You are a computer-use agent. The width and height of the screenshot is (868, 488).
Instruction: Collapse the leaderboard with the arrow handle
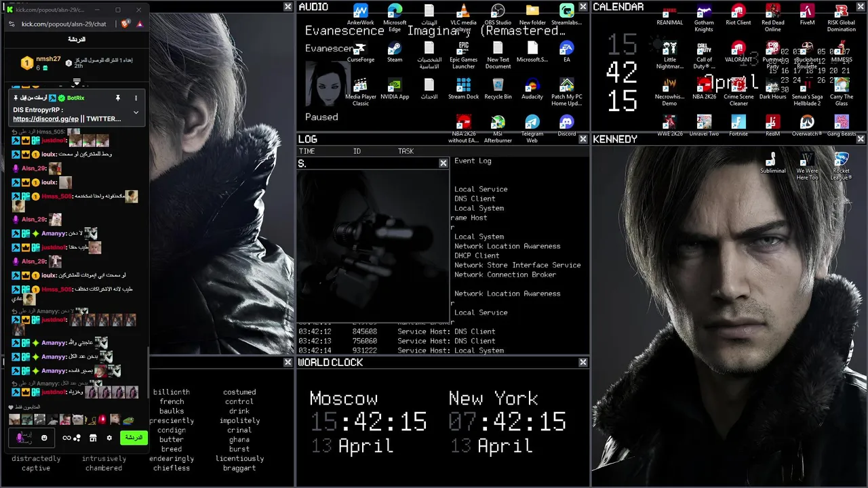[x=77, y=82]
